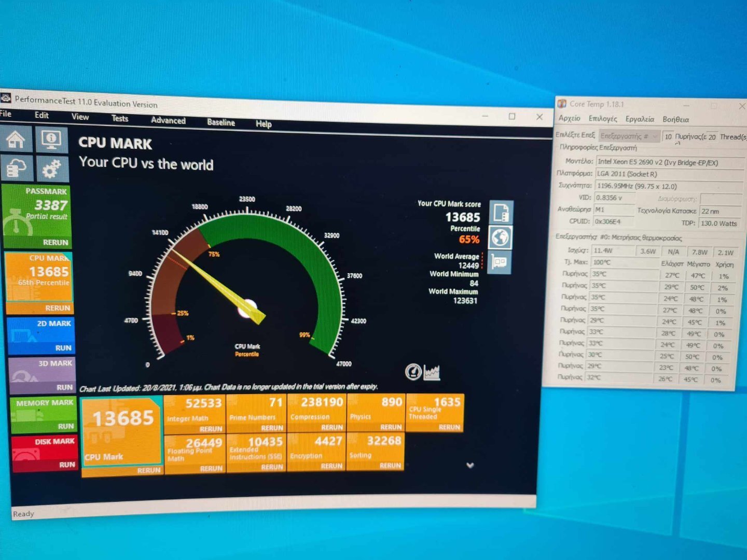Open the Tests menu

120,118
